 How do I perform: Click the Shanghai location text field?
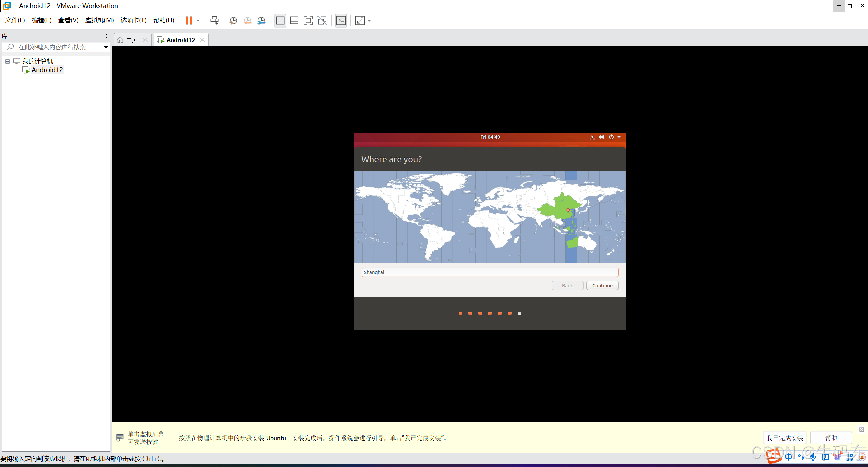pyautogui.click(x=489, y=272)
